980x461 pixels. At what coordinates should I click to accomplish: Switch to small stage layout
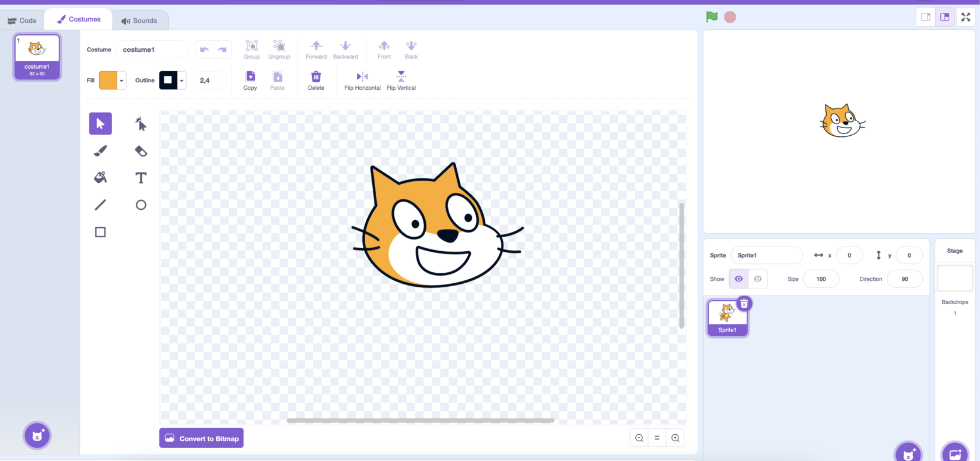[x=926, y=17]
